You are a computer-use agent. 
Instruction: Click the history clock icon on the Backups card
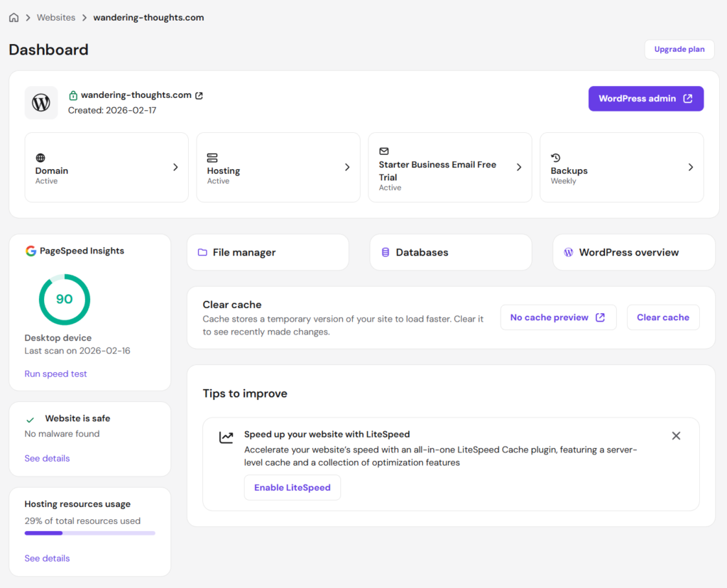point(555,158)
